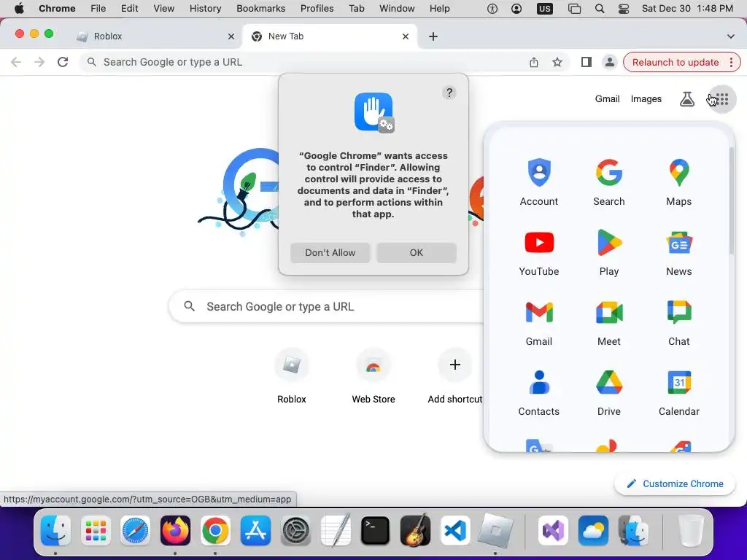
Task: Open the Gmail link at top
Action: click(x=607, y=99)
